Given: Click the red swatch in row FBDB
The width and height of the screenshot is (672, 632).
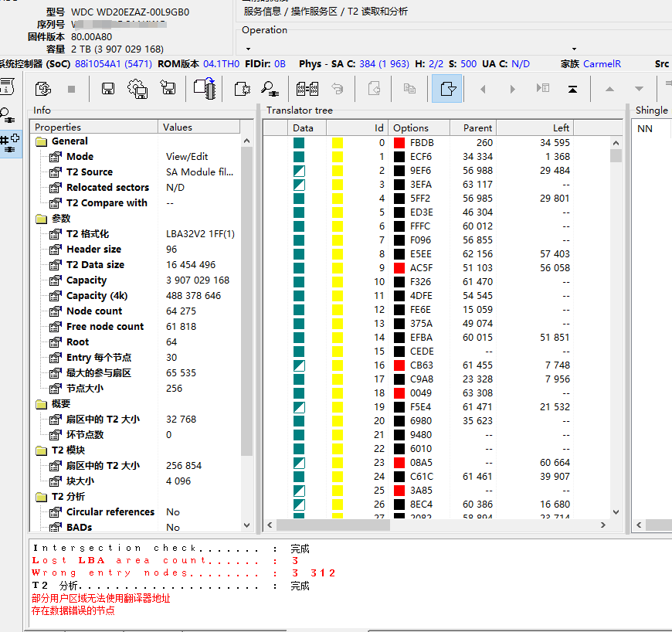Looking at the screenshot, I should pyautogui.click(x=399, y=143).
